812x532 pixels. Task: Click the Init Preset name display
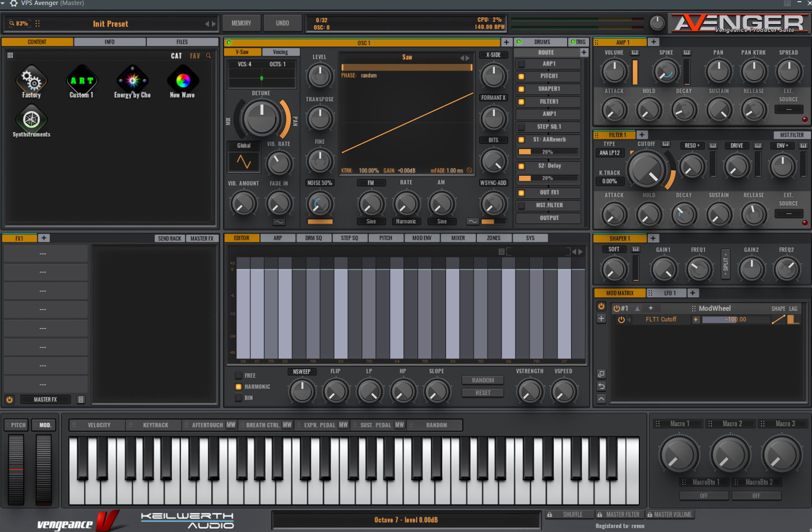click(x=110, y=24)
